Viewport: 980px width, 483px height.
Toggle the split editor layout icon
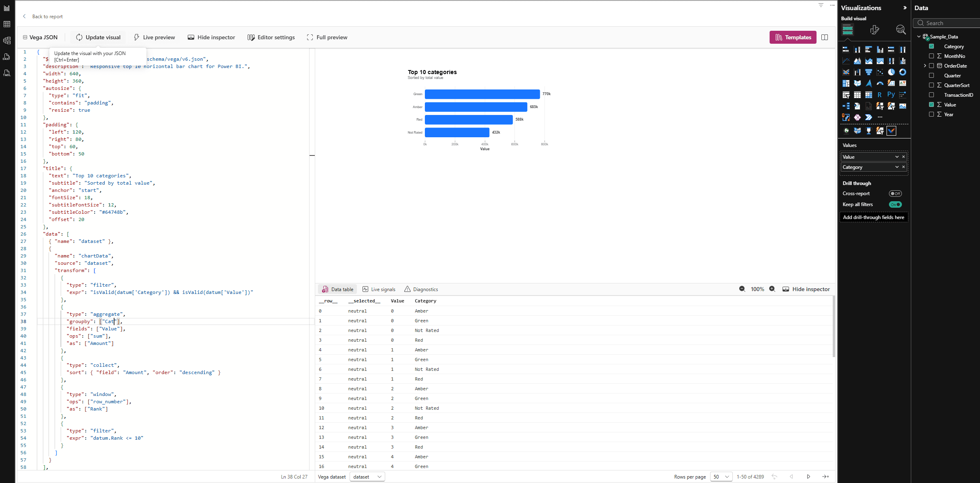point(825,37)
